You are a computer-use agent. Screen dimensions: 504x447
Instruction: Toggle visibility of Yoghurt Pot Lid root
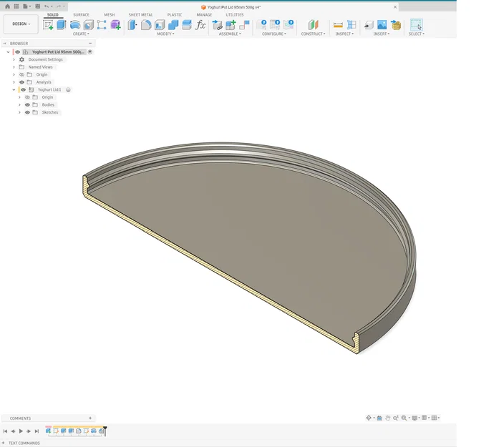pyautogui.click(x=18, y=51)
